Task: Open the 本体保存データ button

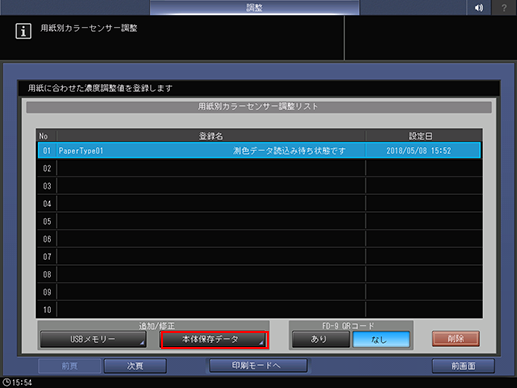Action: [214, 340]
